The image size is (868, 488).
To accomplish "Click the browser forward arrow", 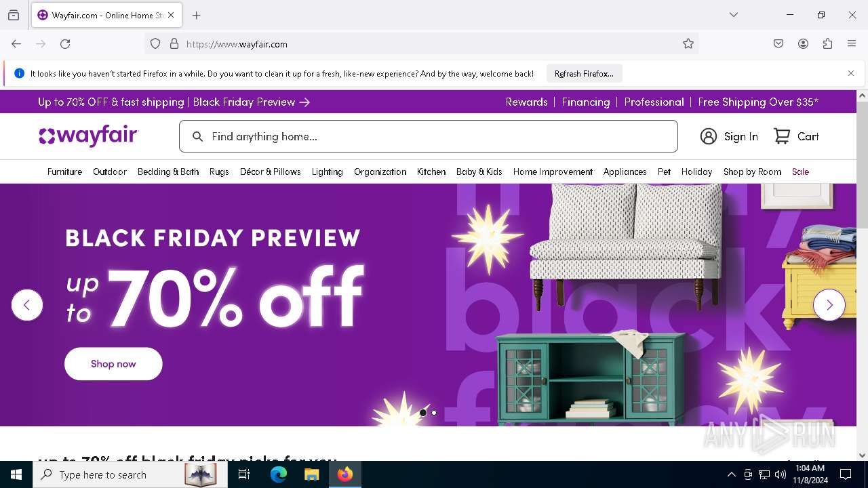I will 41,44.
